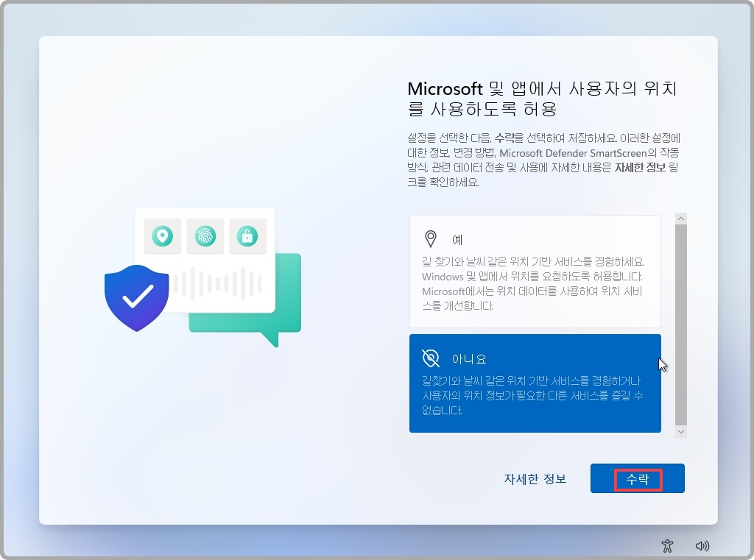
Task: Click the fingerprint icon in the illustration card
Action: point(206,236)
